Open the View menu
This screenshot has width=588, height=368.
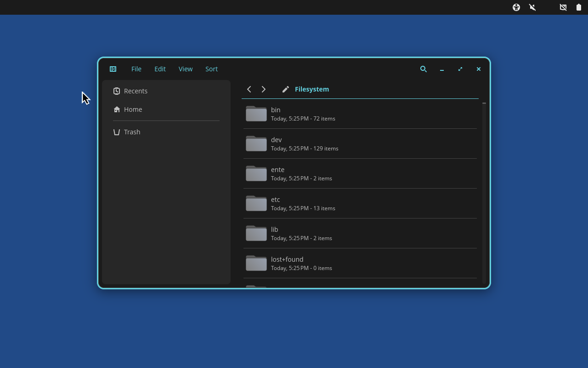tap(186, 69)
